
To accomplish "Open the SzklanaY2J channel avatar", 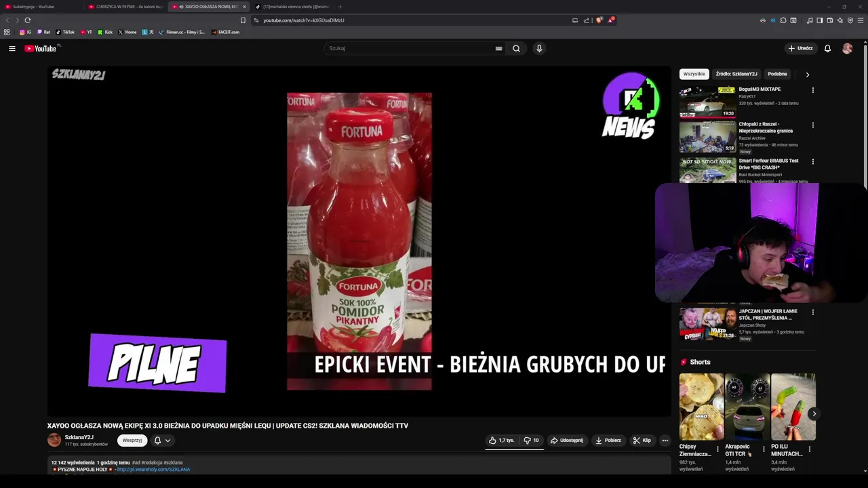I will (54, 441).
